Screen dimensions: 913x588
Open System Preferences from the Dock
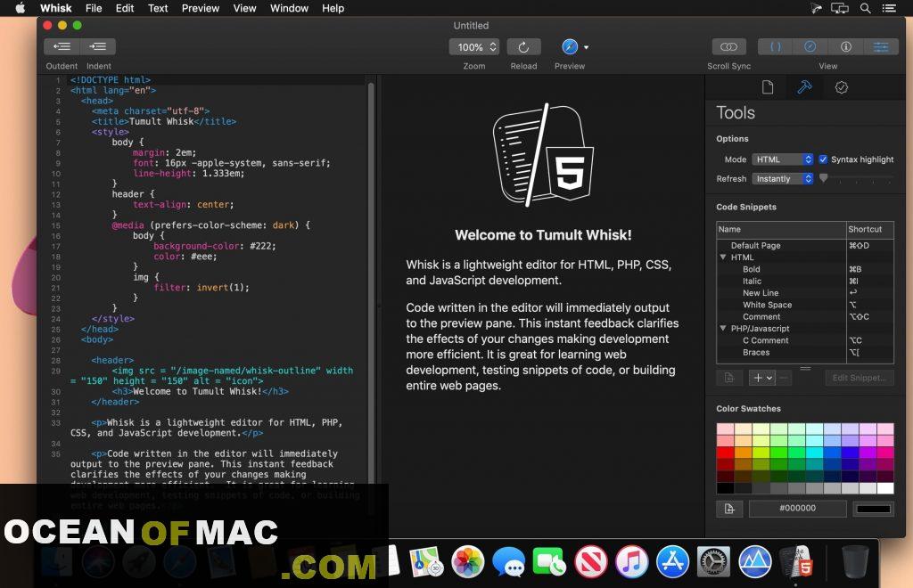[x=714, y=562]
